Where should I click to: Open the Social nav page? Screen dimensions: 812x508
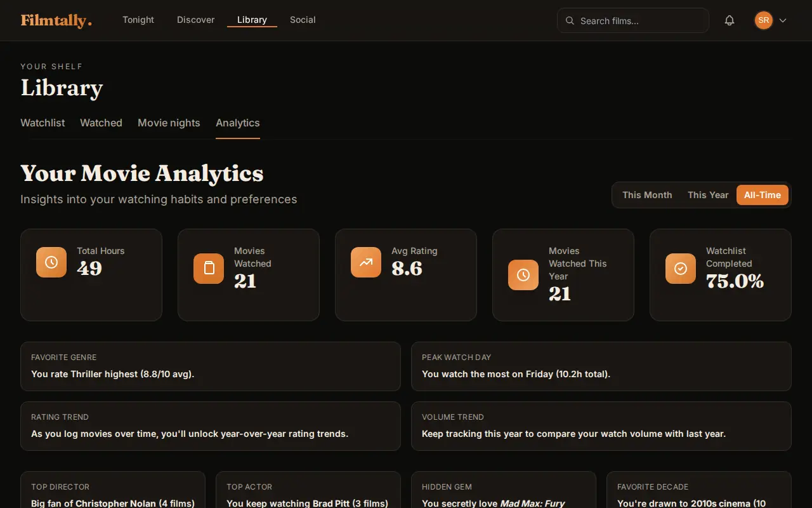coord(303,20)
